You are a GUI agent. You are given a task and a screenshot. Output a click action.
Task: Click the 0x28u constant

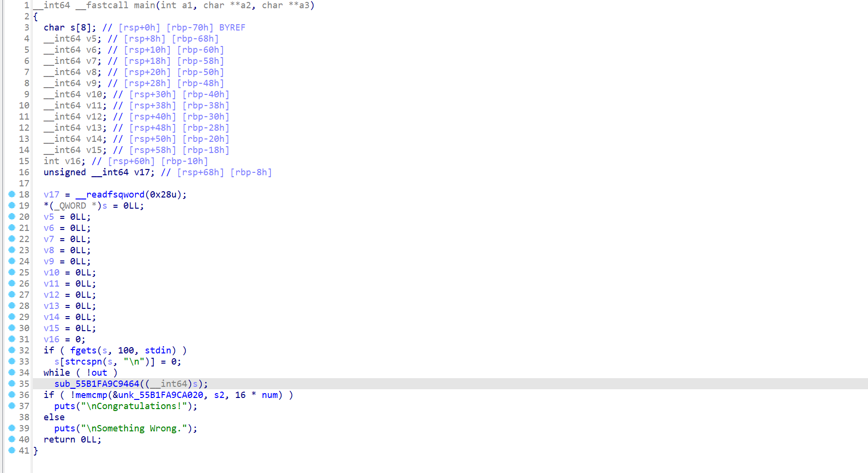coord(163,195)
